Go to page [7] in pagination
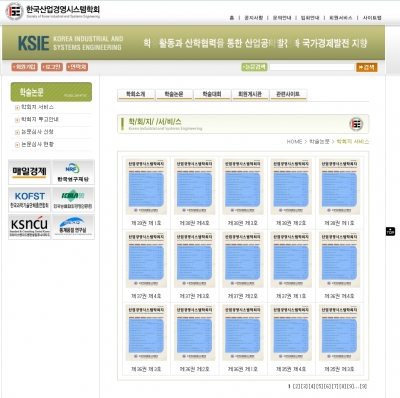The image size is (400, 398). click(x=335, y=386)
